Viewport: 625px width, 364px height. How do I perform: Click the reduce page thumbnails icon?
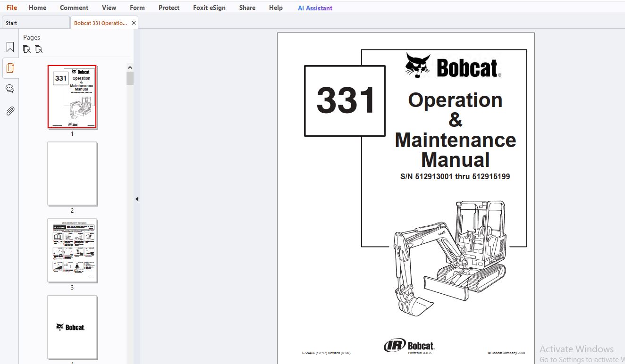(39, 49)
